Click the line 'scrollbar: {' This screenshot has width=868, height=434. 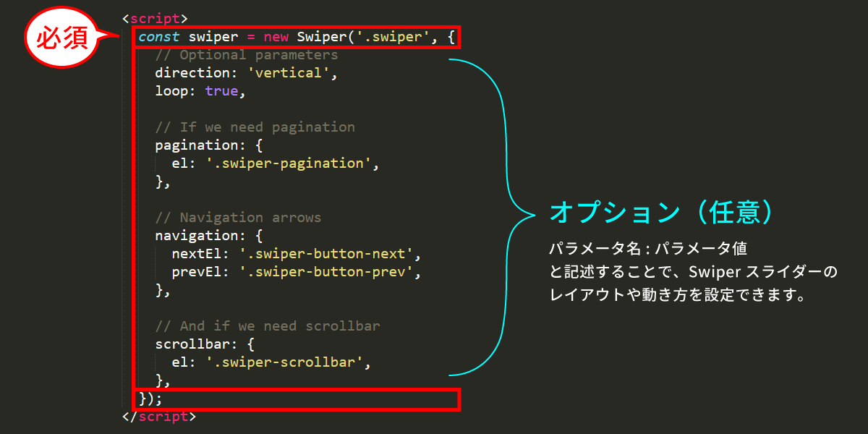click(x=205, y=344)
